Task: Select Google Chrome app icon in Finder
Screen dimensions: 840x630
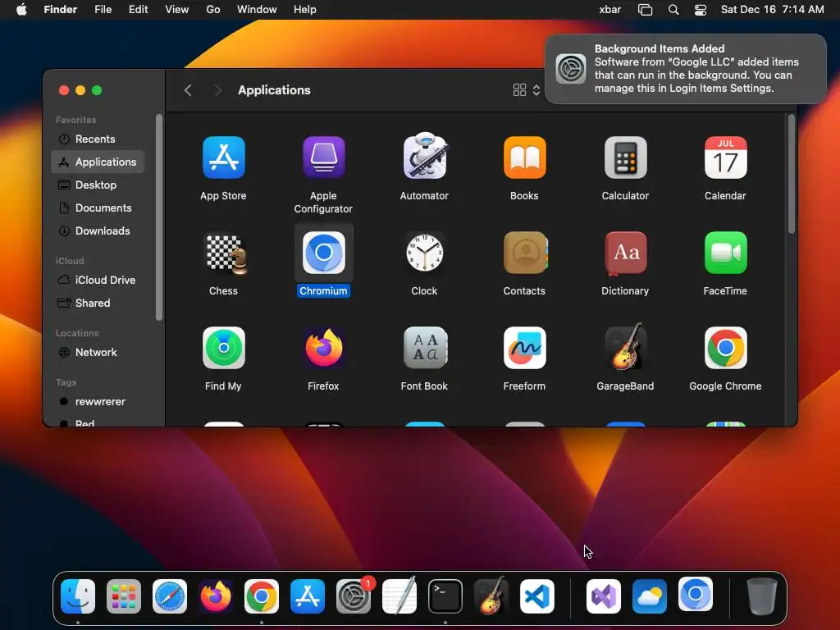Action: point(725,348)
